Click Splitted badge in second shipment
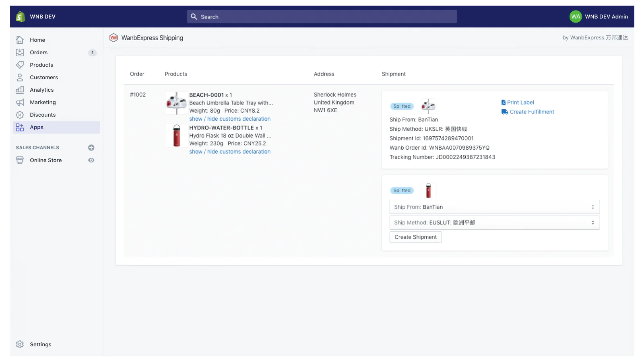The image size is (644, 362). 402,190
